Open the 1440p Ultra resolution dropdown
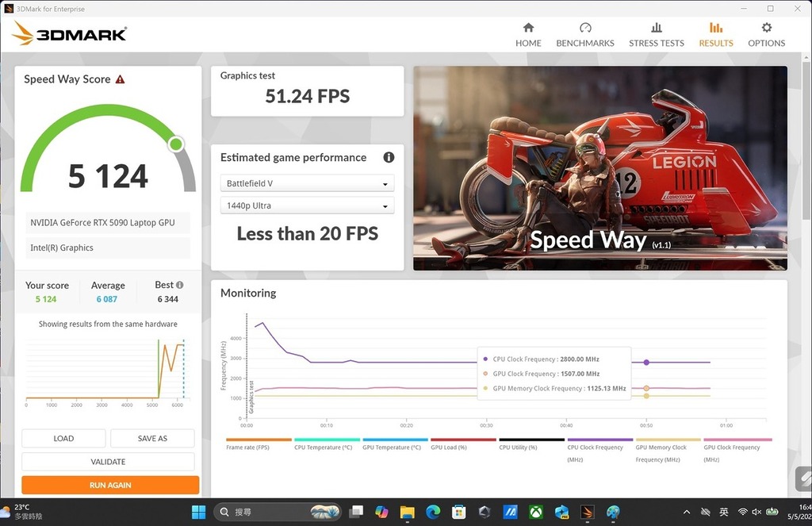 pos(307,205)
